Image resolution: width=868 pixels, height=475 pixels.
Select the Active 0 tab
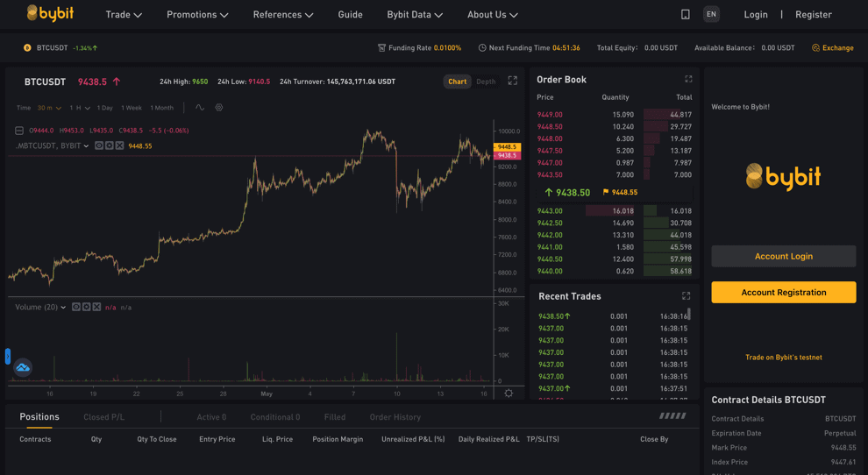(211, 417)
